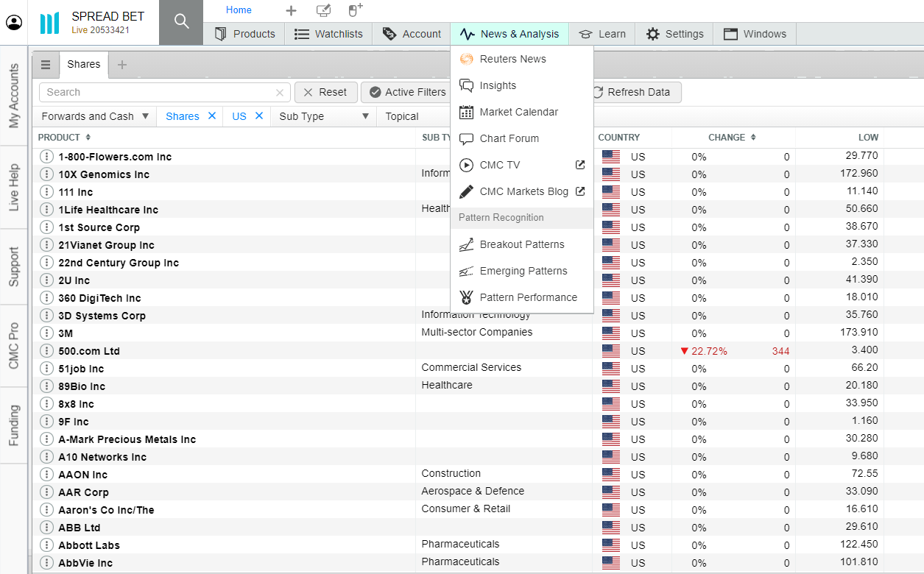Open options menu for 22nd Century Group Inc

46,262
